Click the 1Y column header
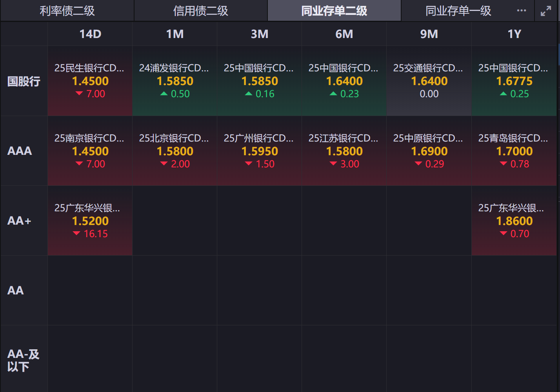 [514, 34]
